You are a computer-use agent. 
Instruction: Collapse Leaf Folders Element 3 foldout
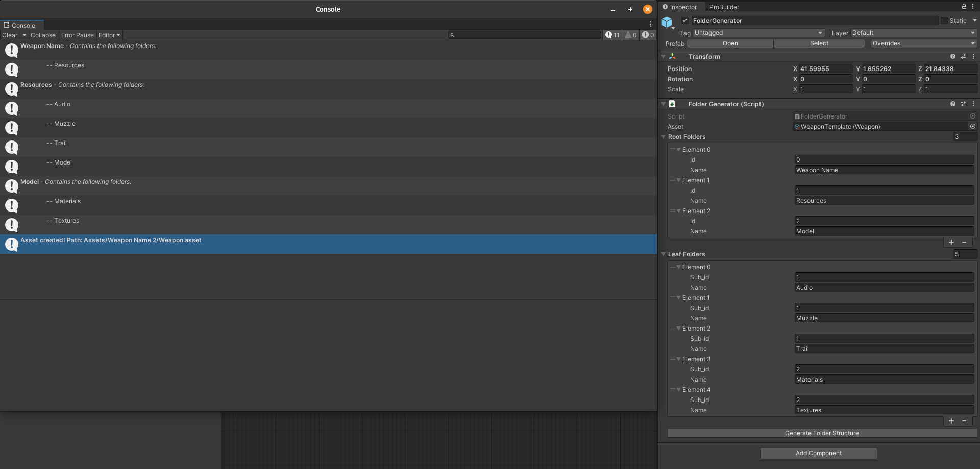pyautogui.click(x=679, y=359)
